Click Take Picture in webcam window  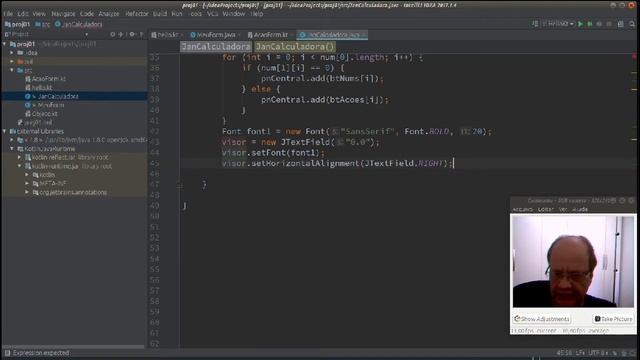(x=613, y=319)
